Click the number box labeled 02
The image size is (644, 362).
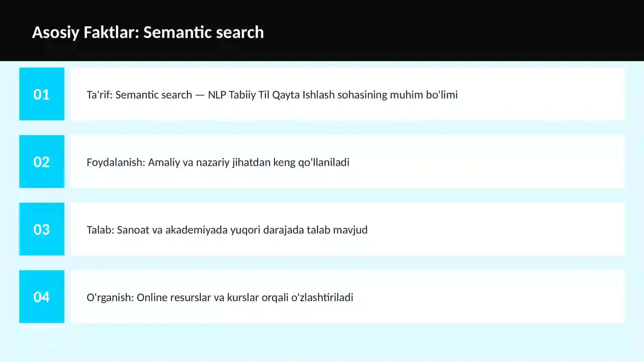[x=42, y=161]
